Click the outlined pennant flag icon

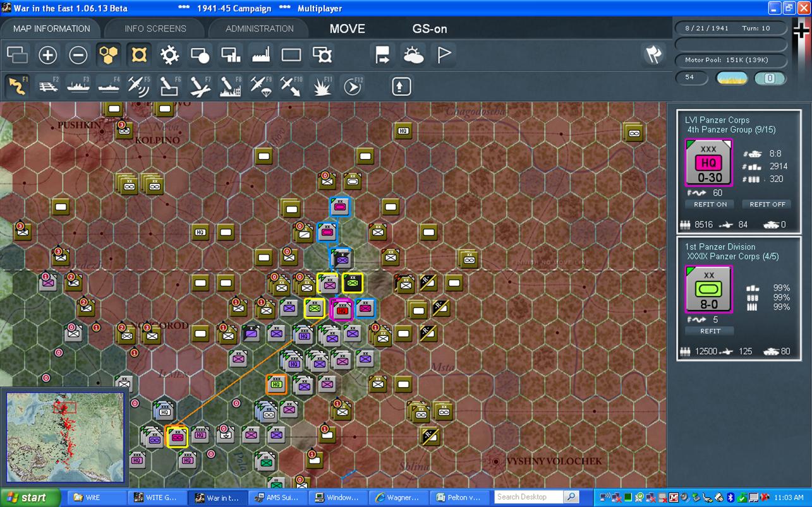444,56
